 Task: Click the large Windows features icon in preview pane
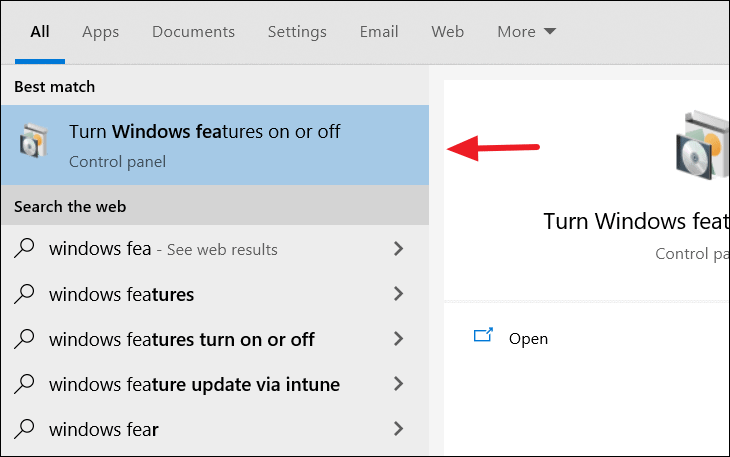pos(703,146)
